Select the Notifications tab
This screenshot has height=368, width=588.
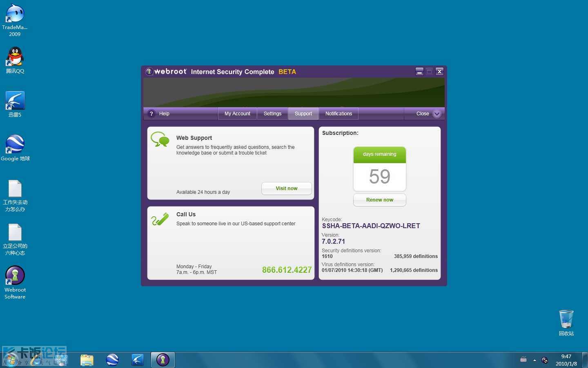coord(339,114)
